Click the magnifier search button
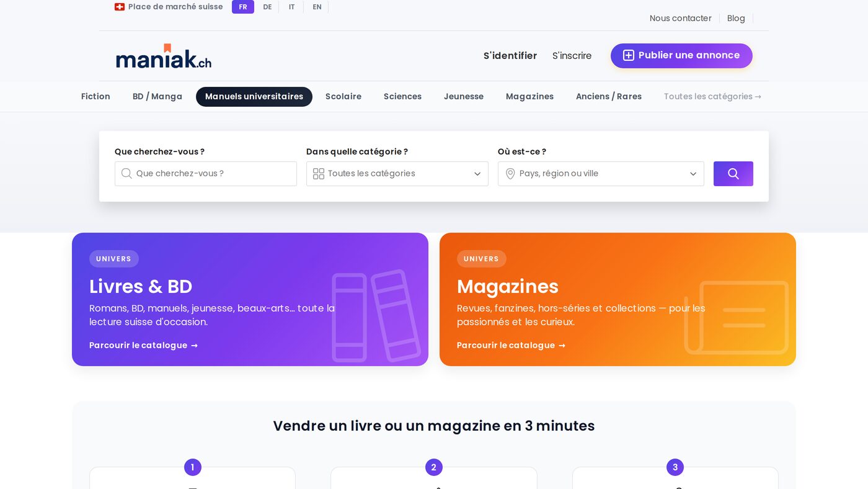The height and width of the screenshot is (489, 868). (733, 174)
